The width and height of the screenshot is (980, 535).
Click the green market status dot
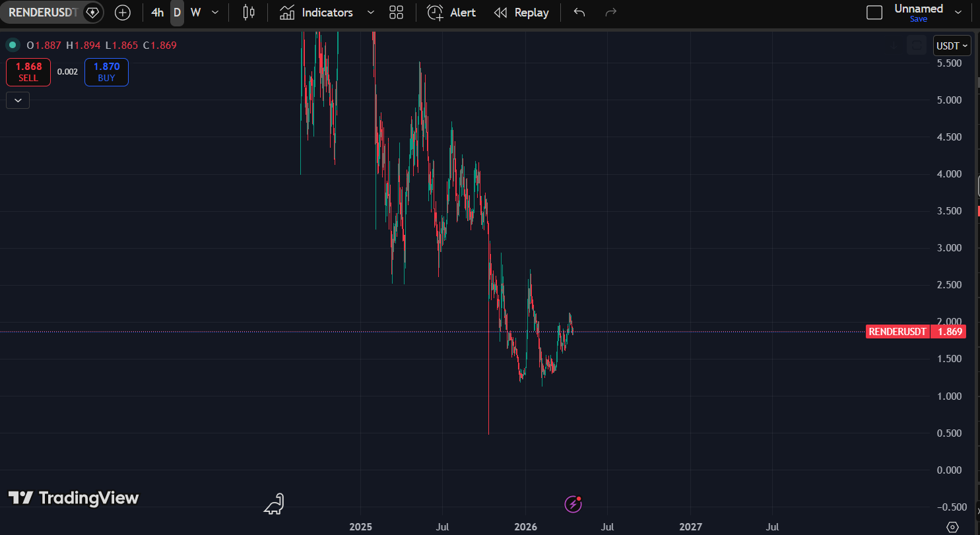tap(12, 45)
